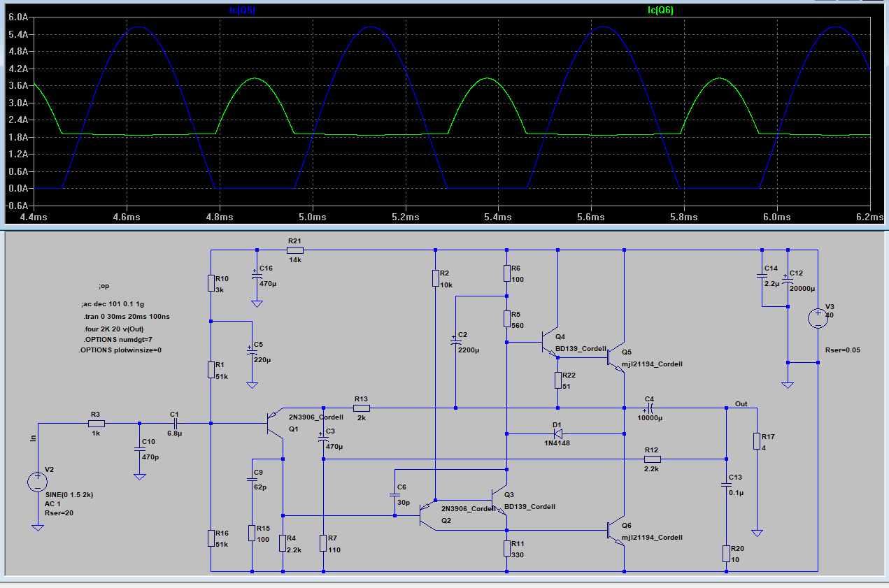Click the C2 2200µ bootstrap capacitor

tap(455, 343)
